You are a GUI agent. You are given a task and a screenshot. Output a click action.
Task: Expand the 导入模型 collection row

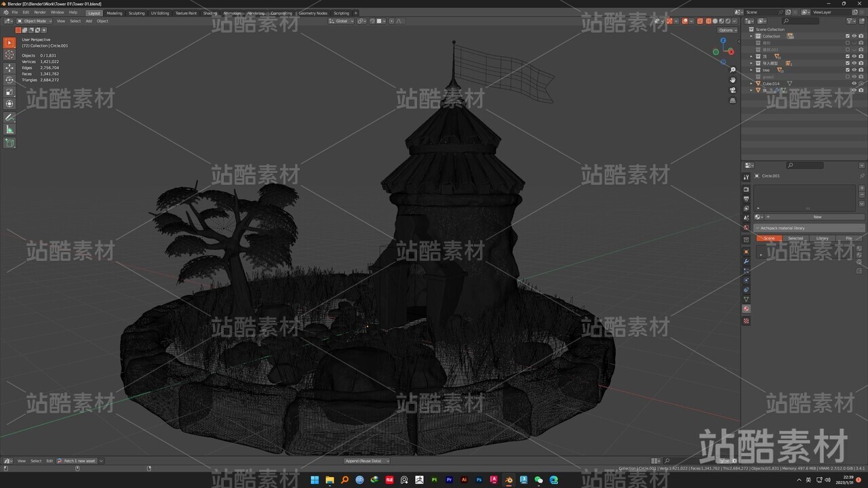click(751, 63)
